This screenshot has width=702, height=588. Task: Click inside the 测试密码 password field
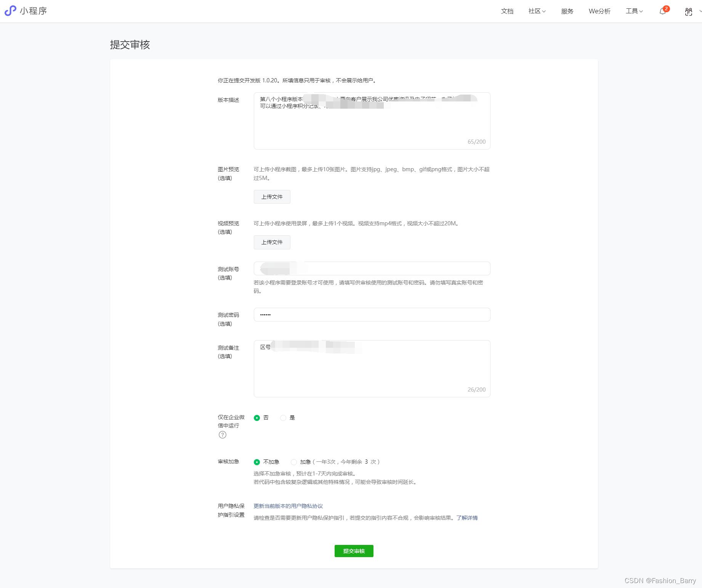tap(372, 315)
